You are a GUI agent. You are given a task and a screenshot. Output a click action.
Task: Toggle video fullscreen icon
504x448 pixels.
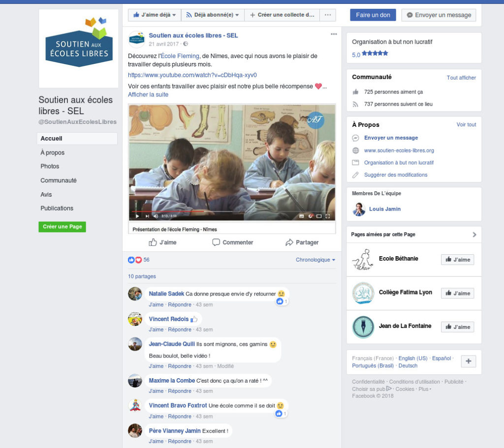pyautogui.click(x=327, y=216)
